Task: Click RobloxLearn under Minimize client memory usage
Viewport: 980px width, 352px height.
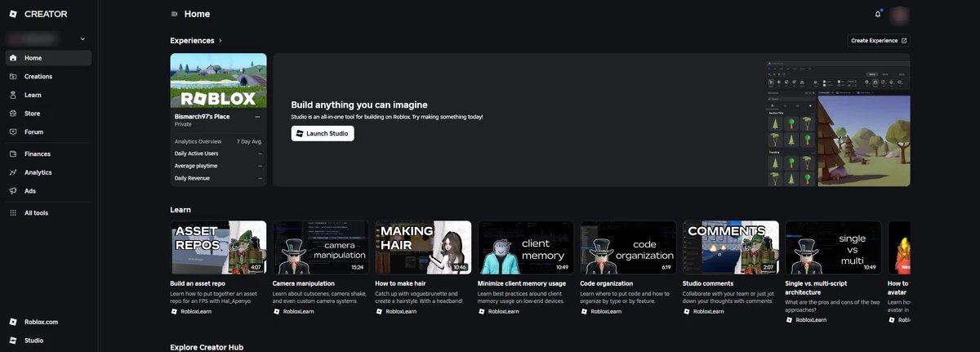Action: tap(498, 311)
